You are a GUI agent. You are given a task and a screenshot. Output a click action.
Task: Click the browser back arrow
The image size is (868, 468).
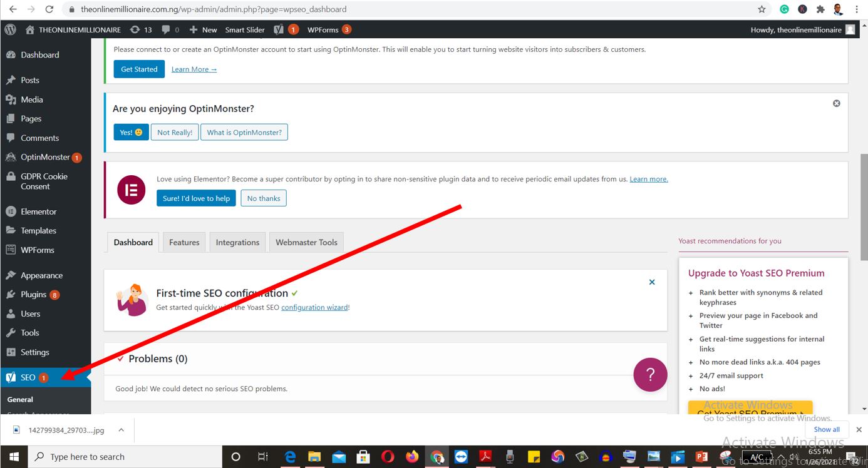click(13, 9)
